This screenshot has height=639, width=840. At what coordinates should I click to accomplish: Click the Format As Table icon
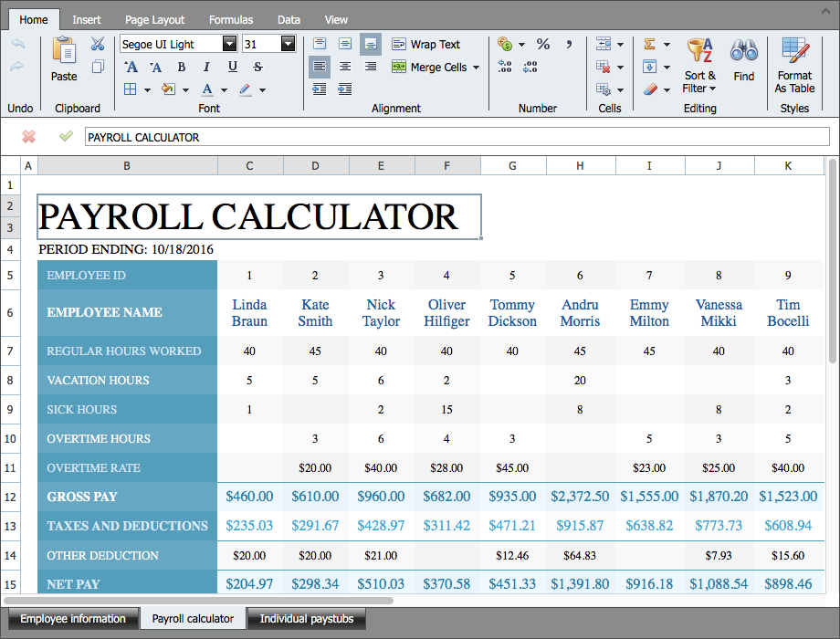(x=794, y=53)
